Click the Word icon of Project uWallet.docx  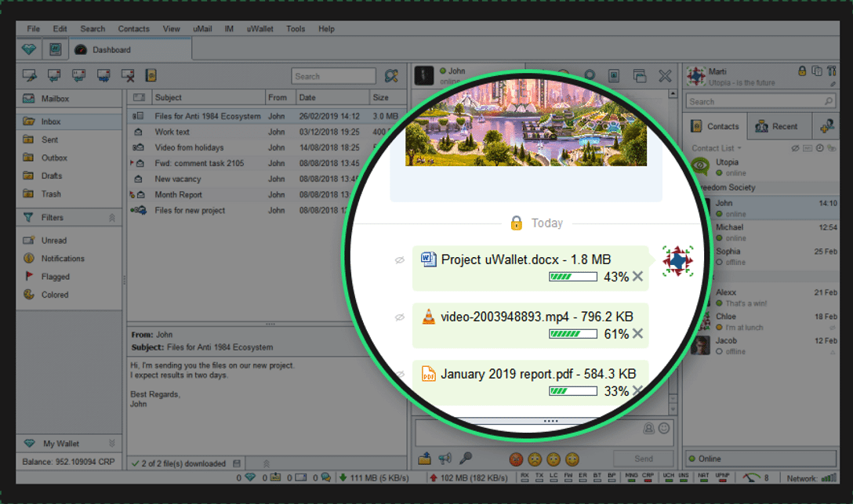[x=429, y=259]
